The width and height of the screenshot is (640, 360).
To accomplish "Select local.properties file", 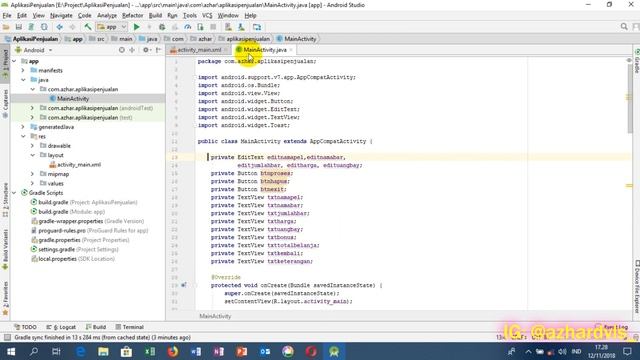I will pyautogui.click(x=73, y=259).
